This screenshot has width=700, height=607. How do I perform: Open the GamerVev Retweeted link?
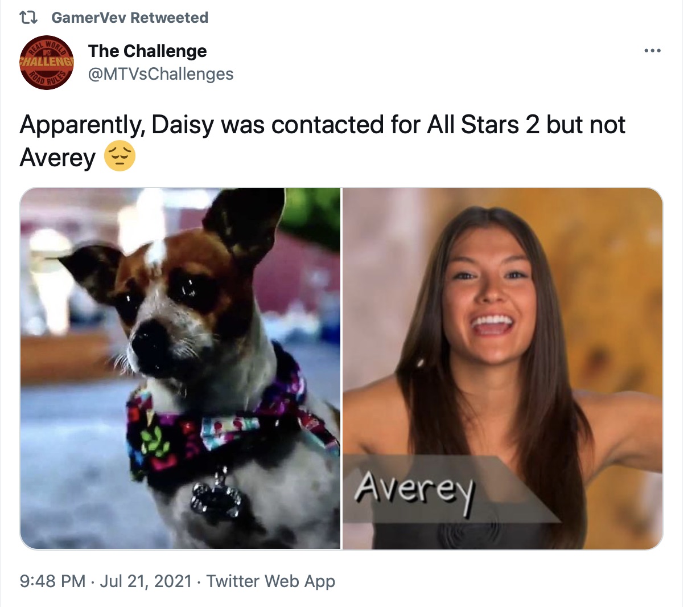(x=130, y=18)
